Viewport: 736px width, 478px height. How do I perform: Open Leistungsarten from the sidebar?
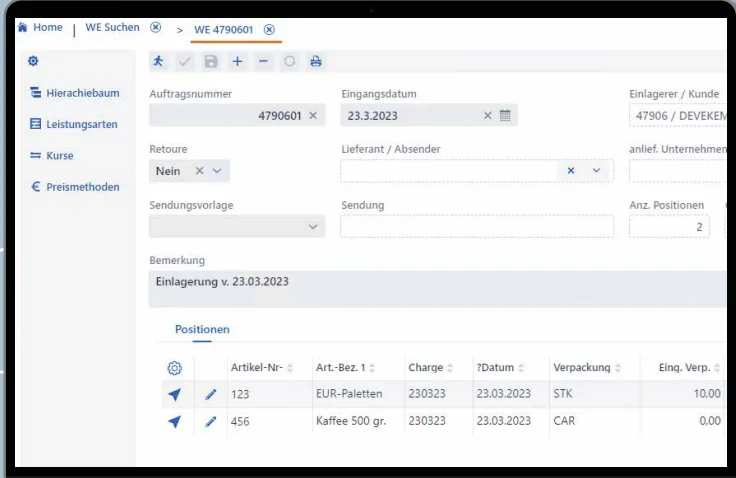click(82, 124)
